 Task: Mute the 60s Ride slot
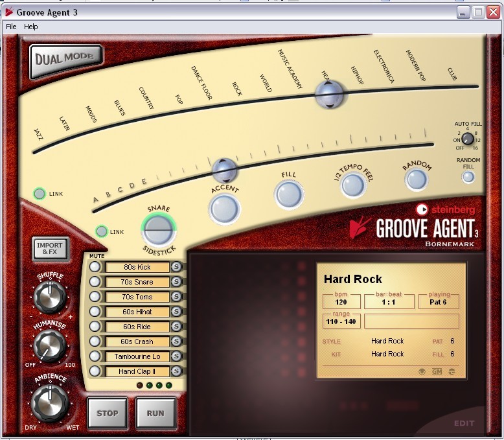coord(95,326)
